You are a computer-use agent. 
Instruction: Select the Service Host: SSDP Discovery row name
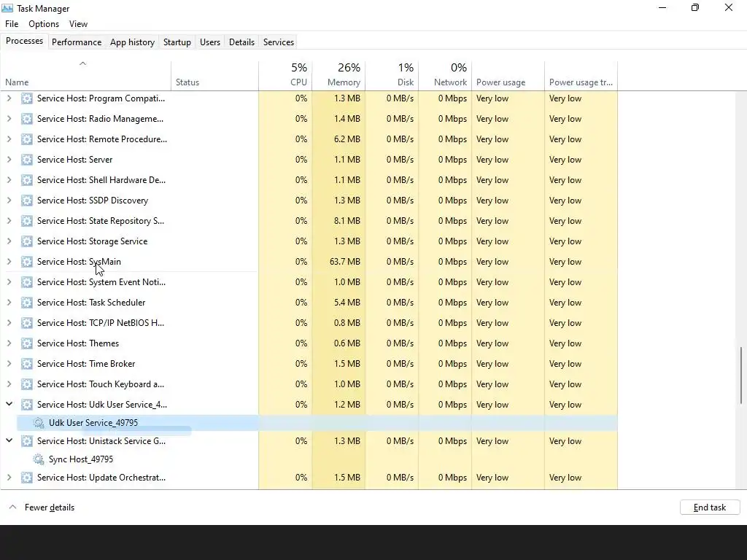[x=93, y=201]
